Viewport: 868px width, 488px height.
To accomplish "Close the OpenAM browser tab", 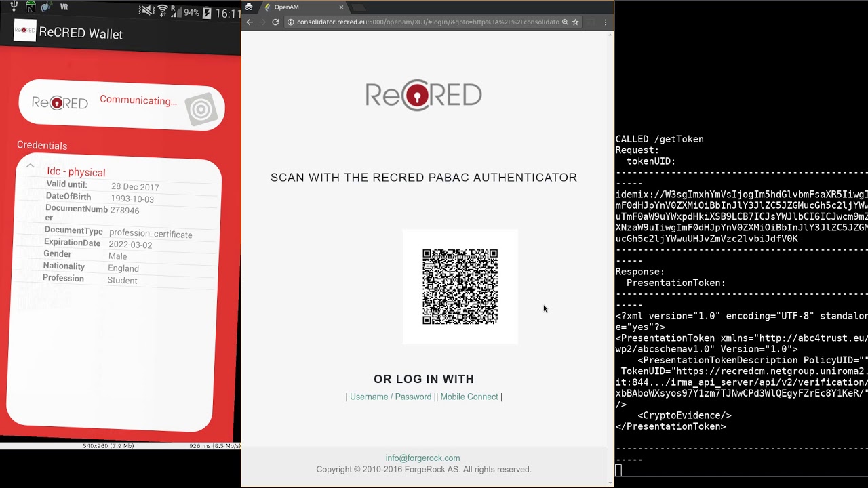I will click(x=341, y=7).
